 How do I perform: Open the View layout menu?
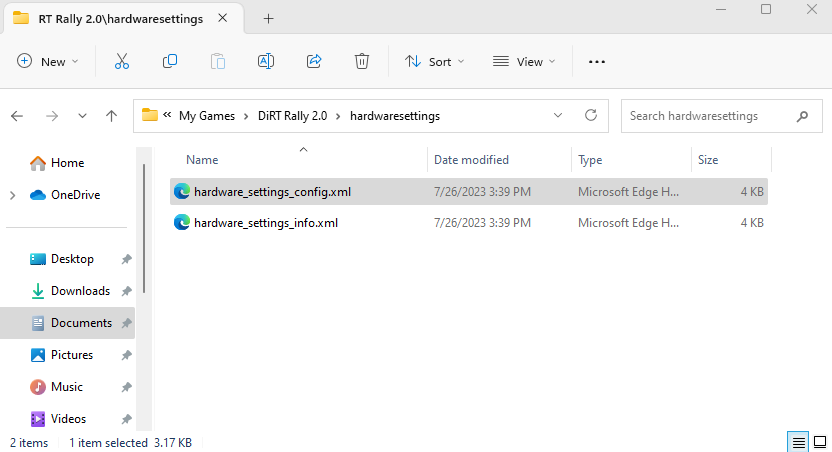523,61
